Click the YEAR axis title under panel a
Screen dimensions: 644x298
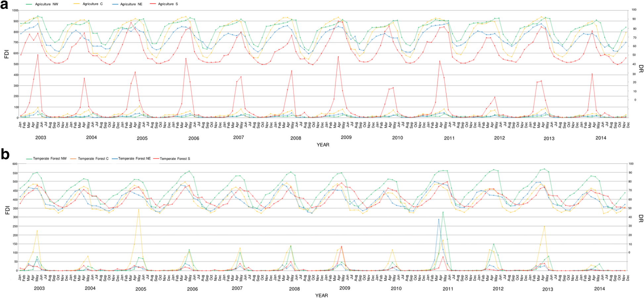[x=323, y=145]
